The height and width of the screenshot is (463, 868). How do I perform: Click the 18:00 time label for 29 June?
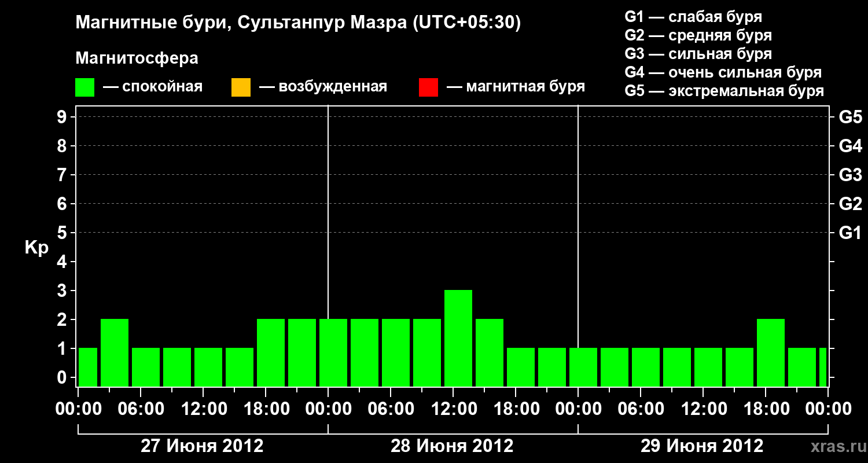pyautogui.click(x=766, y=409)
